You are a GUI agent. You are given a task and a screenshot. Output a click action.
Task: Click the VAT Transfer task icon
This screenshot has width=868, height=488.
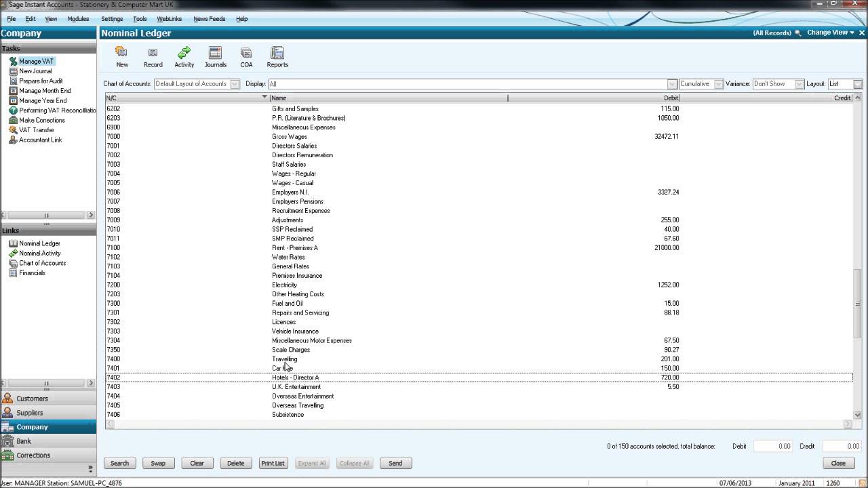pos(13,130)
